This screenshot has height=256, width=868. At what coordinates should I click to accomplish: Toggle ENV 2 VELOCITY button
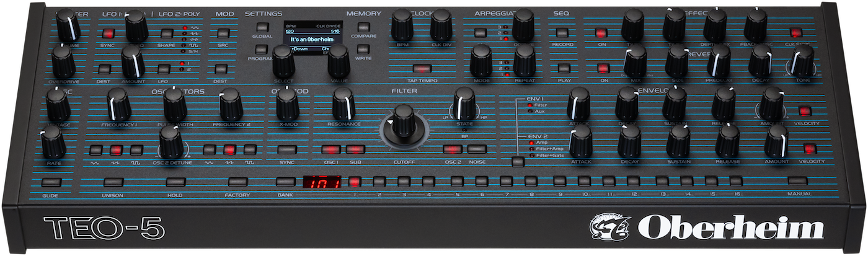[x=809, y=149]
